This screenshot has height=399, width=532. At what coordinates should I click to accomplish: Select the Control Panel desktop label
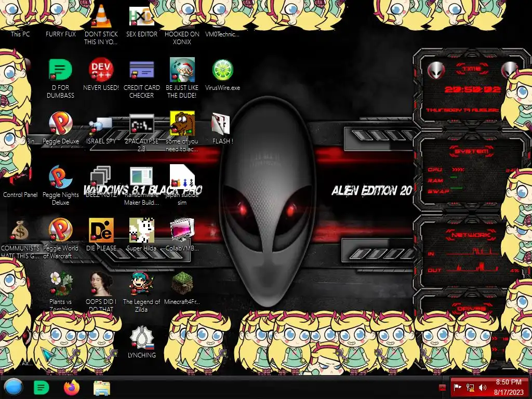click(20, 194)
